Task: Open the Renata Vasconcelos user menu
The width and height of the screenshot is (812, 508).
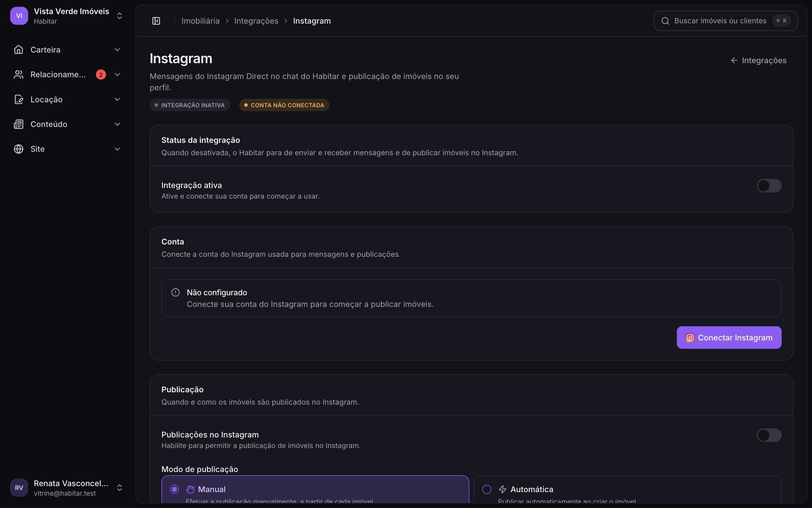Action: pyautogui.click(x=67, y=488)
